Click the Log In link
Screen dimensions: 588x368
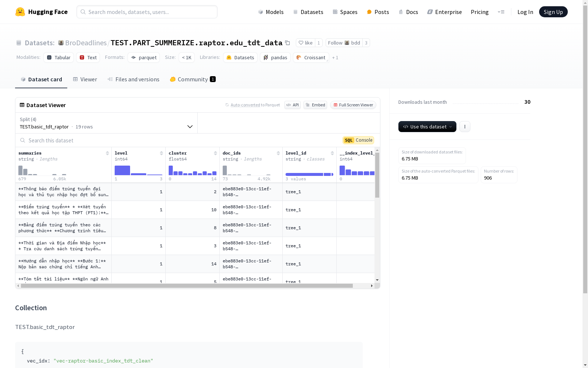click(x=525, y=12)
